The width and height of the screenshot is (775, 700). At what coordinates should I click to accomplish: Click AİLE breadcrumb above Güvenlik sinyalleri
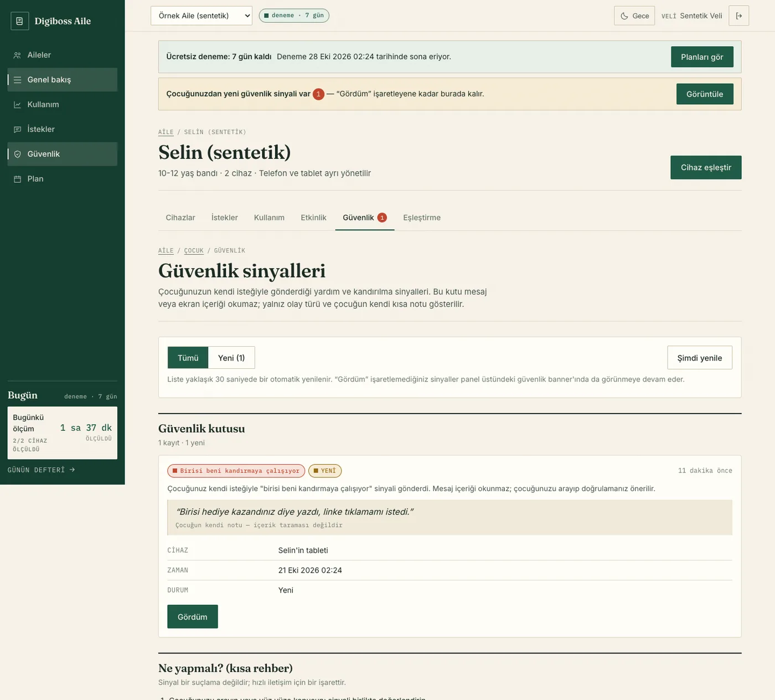tap(166, 251)
